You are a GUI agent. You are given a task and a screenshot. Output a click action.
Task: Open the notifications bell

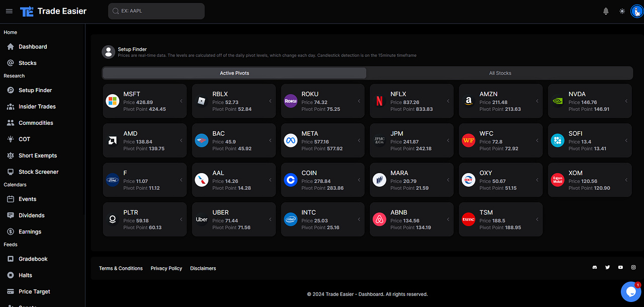pos(606,11)
